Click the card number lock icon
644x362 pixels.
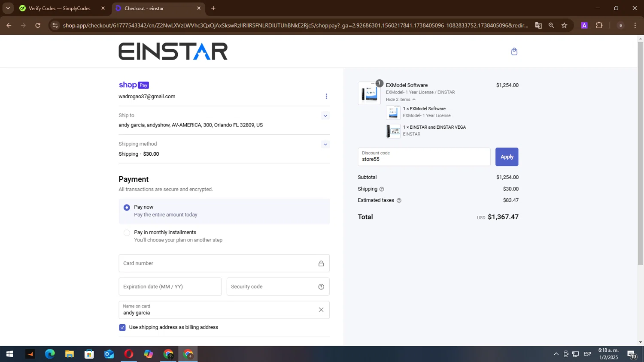click(x=321, y=263)
